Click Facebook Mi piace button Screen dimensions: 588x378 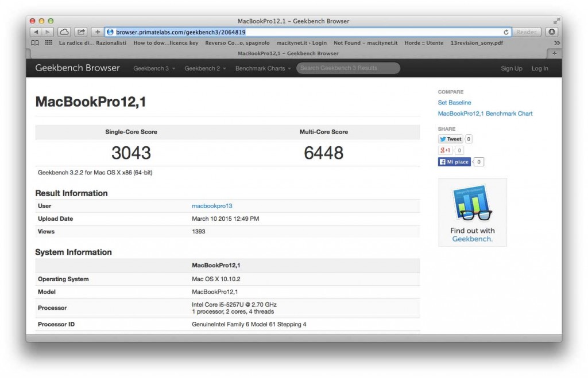[454, 162]
